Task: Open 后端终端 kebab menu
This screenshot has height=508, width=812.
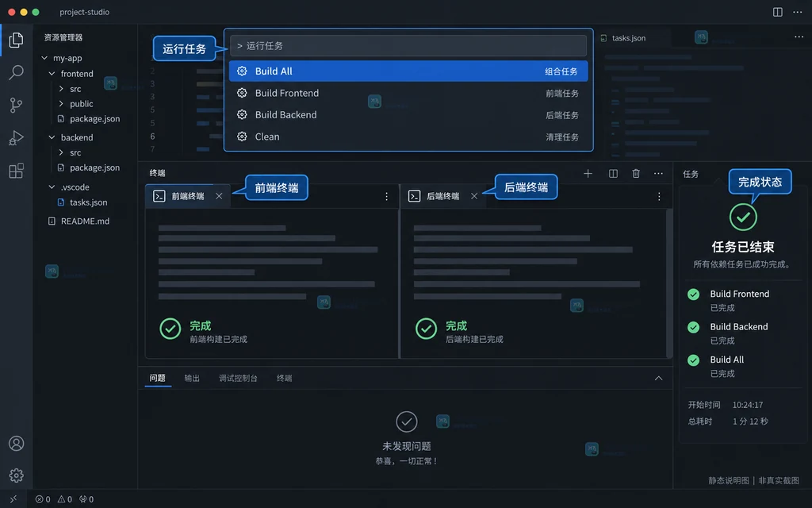Action: click(x=659, y=197)
